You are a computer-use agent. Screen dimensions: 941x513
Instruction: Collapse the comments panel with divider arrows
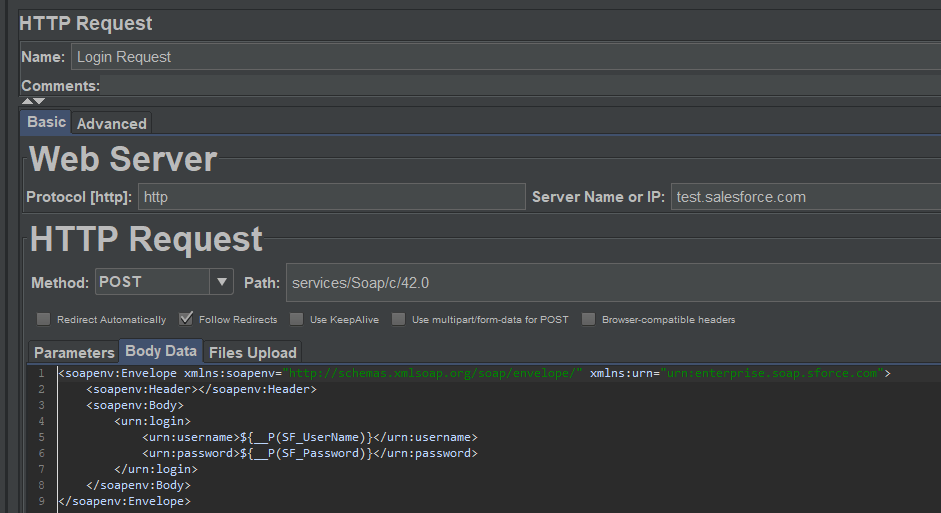coord(33,101)
